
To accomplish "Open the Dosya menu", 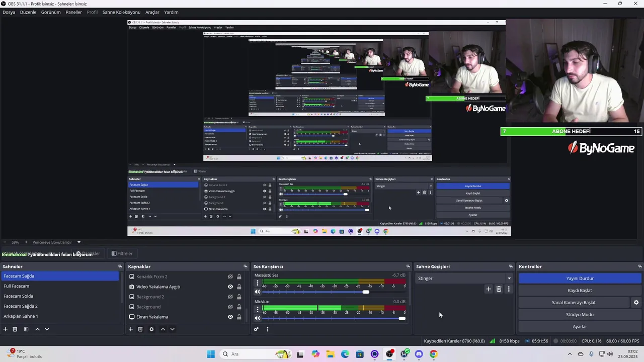I will pos(9,12).
